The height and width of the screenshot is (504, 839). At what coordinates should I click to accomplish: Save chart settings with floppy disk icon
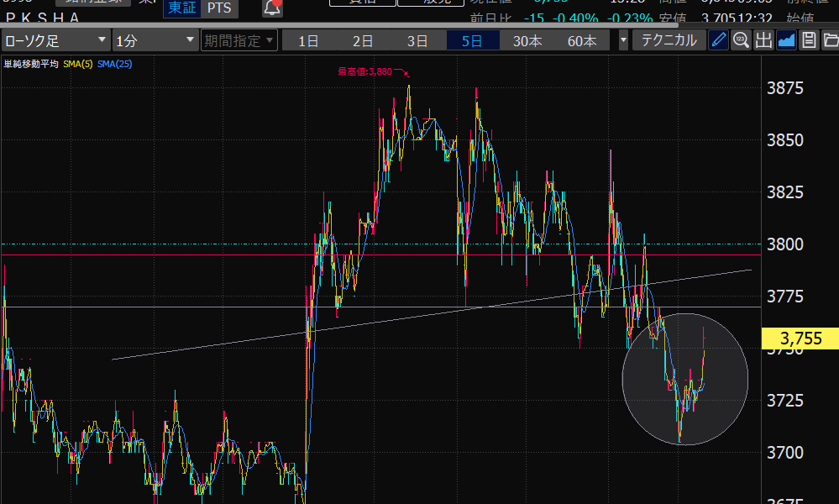(x=808, y=40)
